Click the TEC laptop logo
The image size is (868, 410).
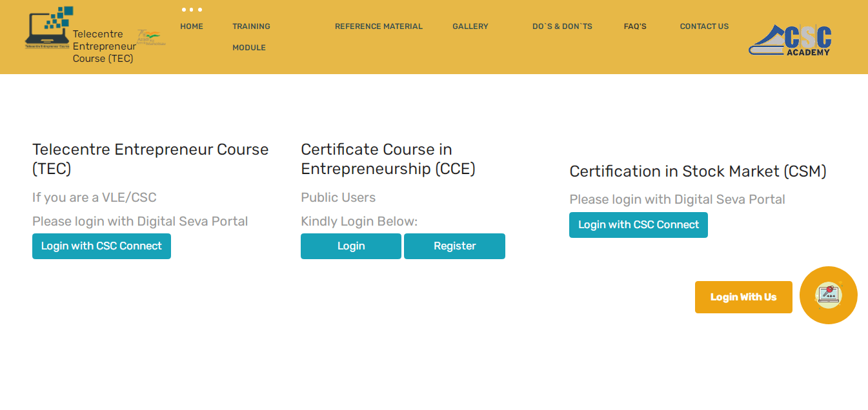click(x=50, y=31)
